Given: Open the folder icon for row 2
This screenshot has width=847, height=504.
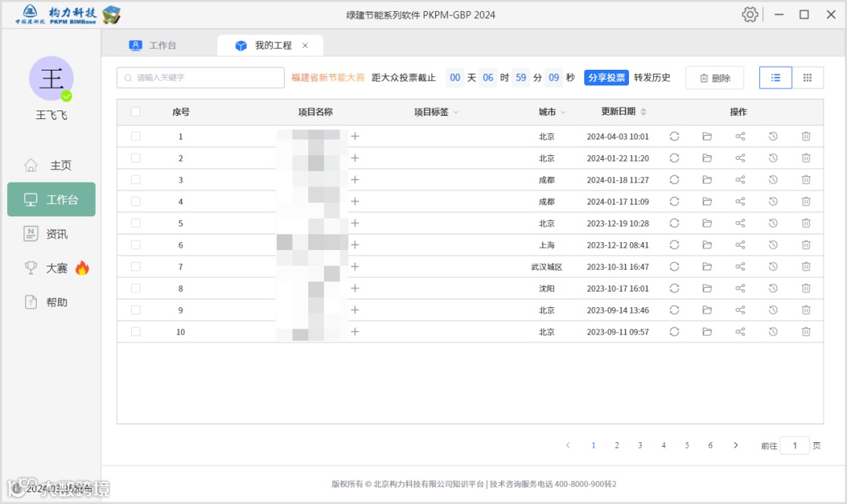Looking at the screenshot, I should point(707,158).
